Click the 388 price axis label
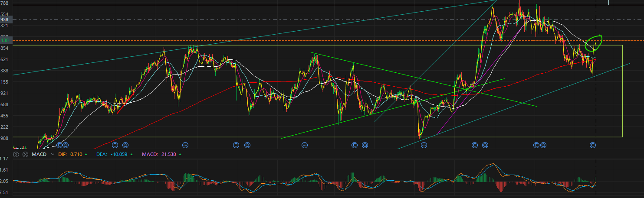644x198 pixels. tap(5, 71)
